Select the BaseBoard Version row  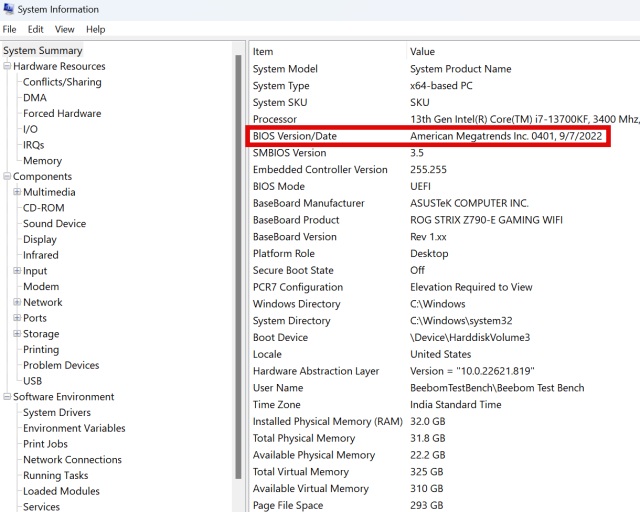click(445, 237)
